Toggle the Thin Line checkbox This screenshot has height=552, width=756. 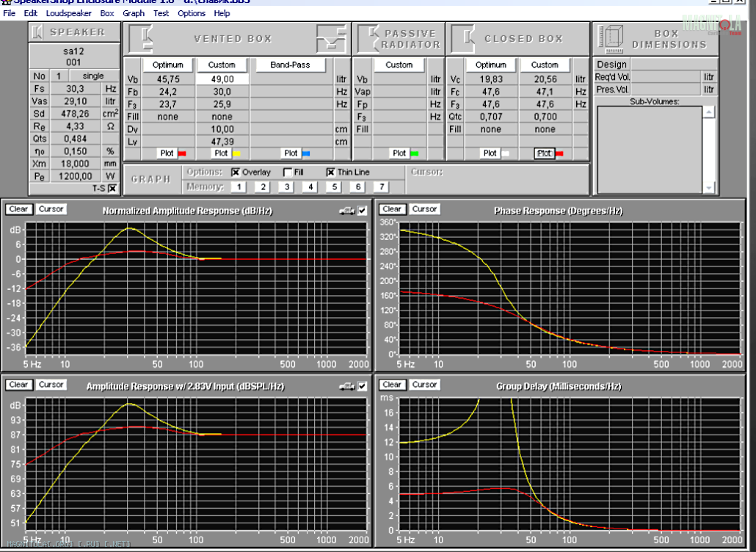(331, 172)
